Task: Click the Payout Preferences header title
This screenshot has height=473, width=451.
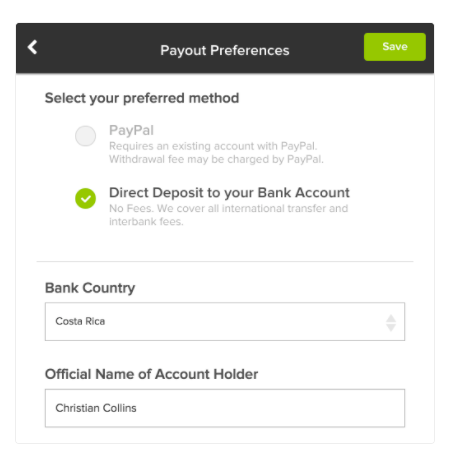Action: pos(225,50)
